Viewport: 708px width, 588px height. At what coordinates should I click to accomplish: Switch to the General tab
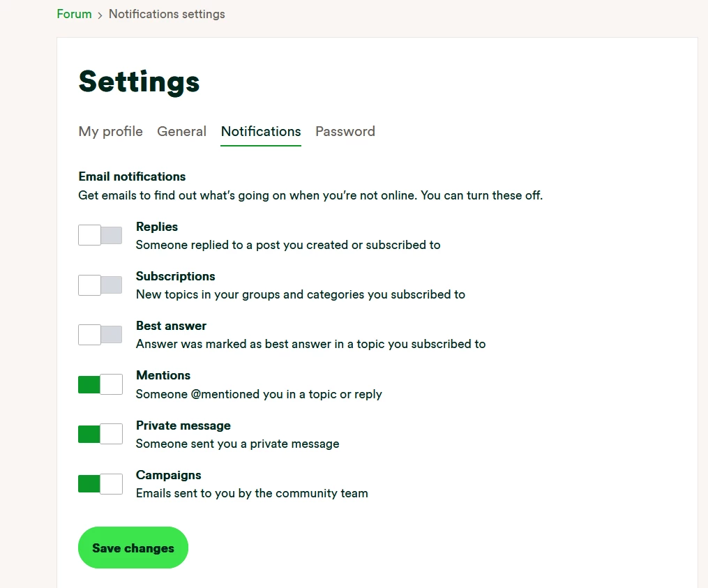(181, 131)
